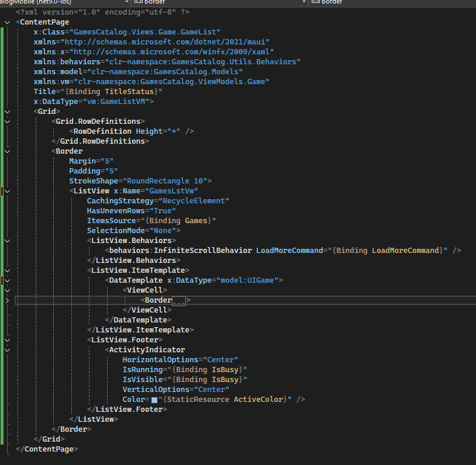The image size is (476, 465).
Task: Collapse the ListView.ItemTemplate section
Action: (x=7, y=270)
